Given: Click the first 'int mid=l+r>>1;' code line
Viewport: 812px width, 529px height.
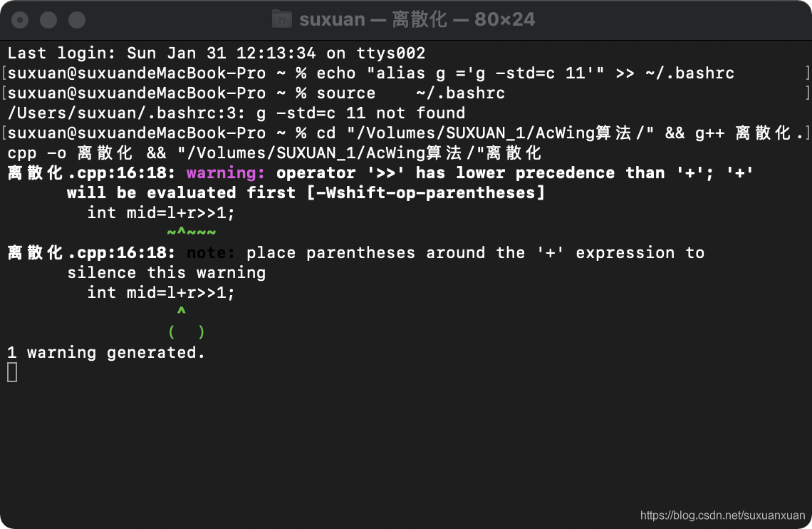Looking at the screenshot, I should coord(161,213).
